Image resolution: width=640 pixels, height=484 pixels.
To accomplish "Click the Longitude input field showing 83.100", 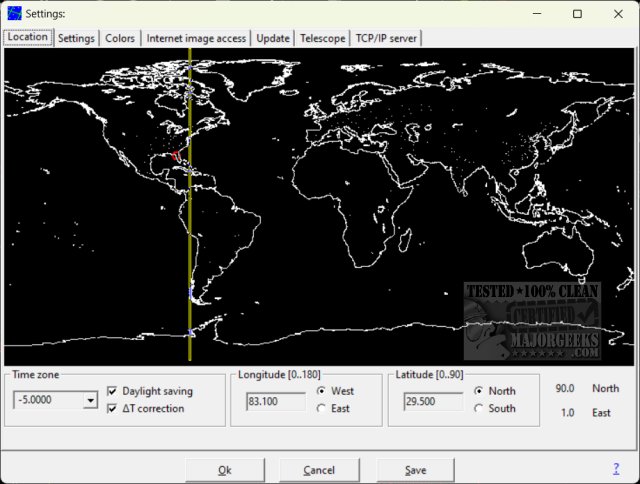I will point(276,402).
